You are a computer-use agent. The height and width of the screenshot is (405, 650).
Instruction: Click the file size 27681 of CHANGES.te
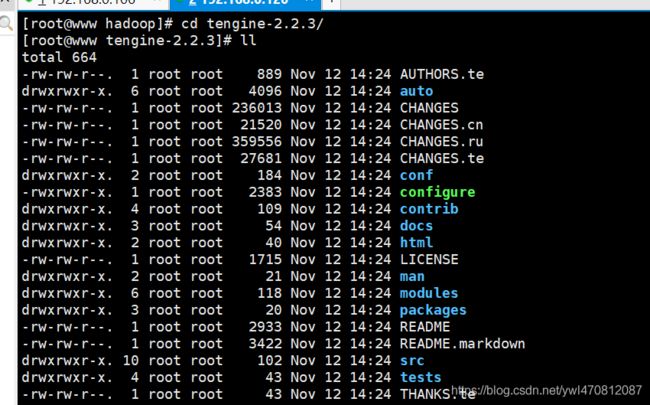[261, 158]
